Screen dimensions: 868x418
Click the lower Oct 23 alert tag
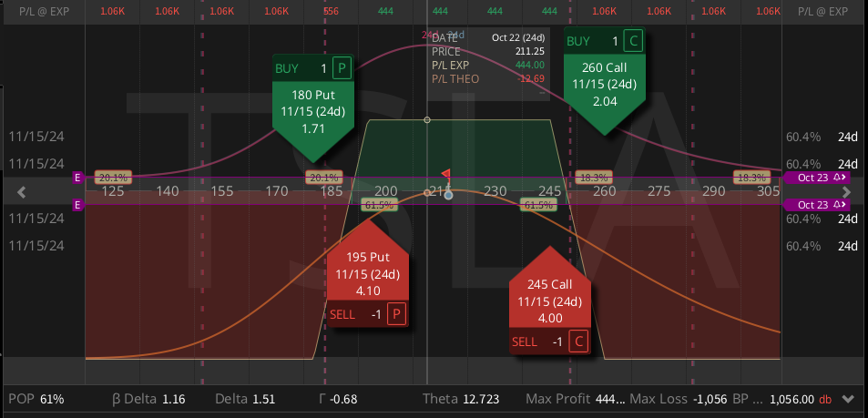816,206
